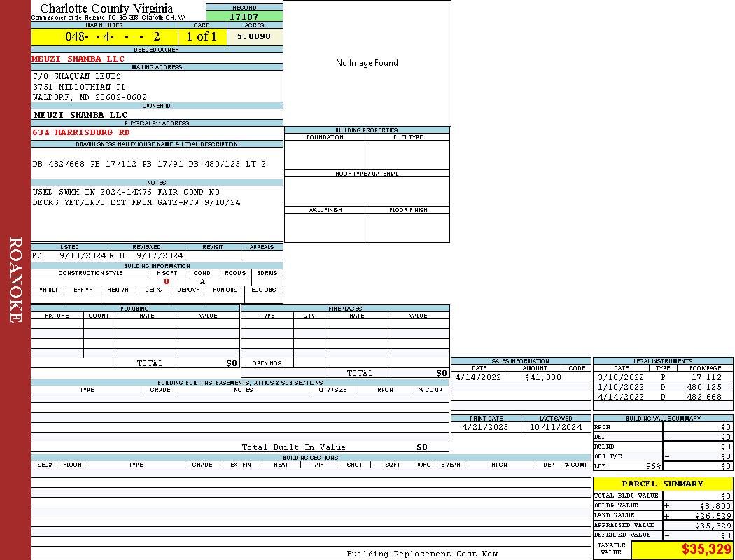Click the physical address 634 Harrisburg Rd

[x=81, y=132]
